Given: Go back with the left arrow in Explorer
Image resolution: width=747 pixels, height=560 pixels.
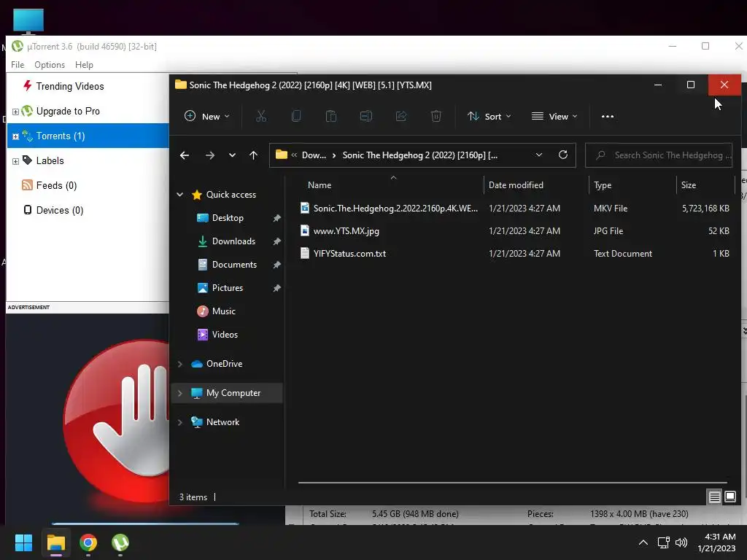Looking at the screenshot, I should coord(185,155).
